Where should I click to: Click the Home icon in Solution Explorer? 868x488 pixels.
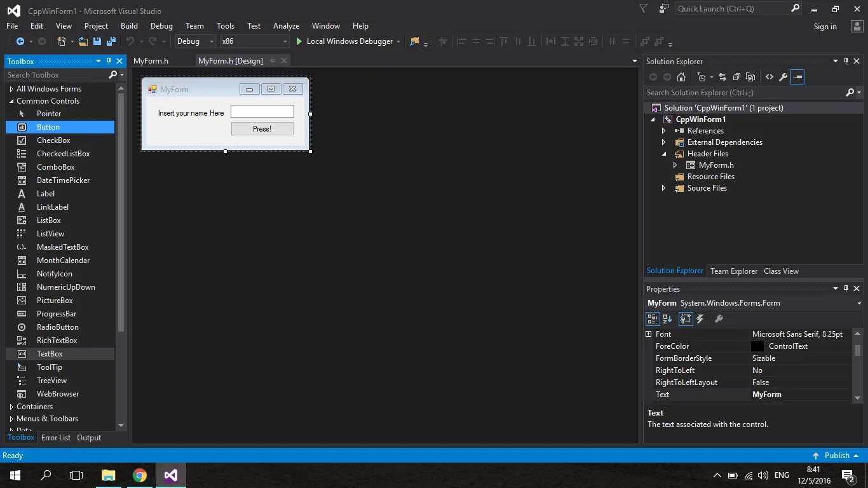coord(681,77)
